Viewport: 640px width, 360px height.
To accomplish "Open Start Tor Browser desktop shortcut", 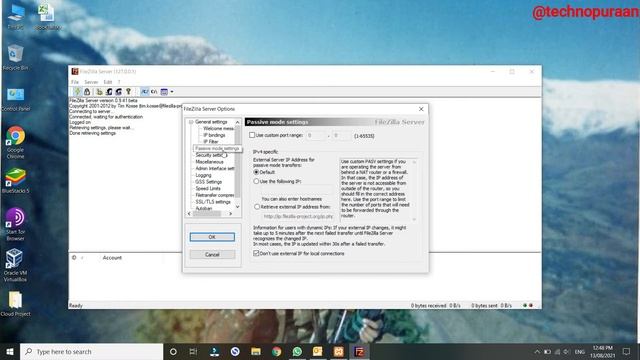I will 16,224.
